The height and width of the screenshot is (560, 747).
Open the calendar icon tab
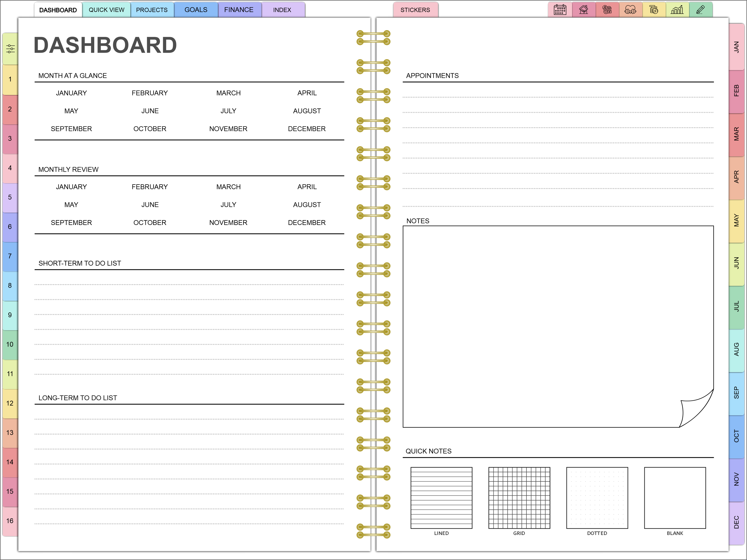pyautogui.click(x=560, y=10)
